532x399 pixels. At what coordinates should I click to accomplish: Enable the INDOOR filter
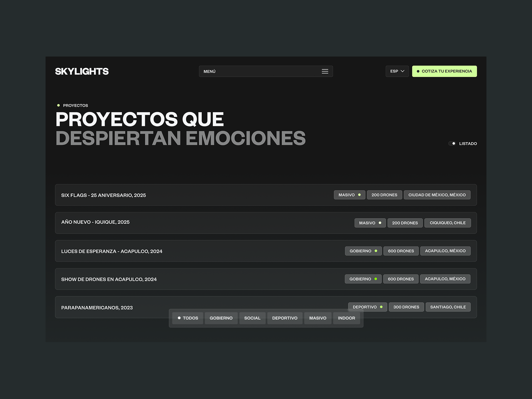point(346,318)
